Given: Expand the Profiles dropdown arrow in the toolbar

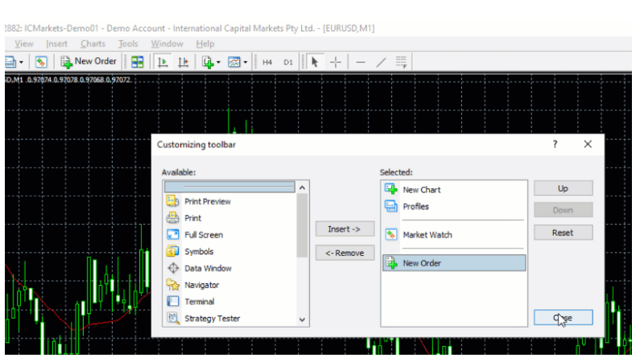Looking at the screenshot, I should click(21, 62).
